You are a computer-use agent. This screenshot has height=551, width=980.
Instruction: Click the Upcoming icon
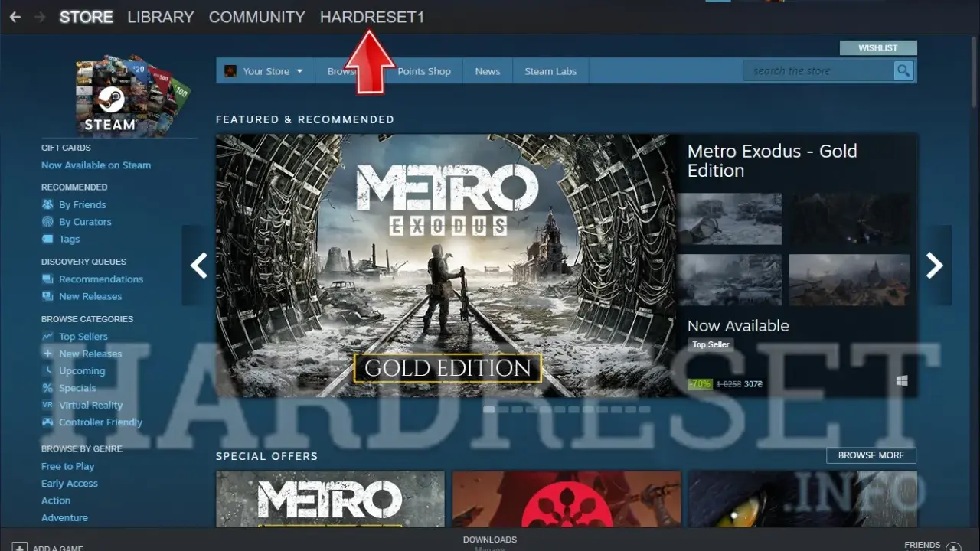pyautogui.click(x=47, y=371)
